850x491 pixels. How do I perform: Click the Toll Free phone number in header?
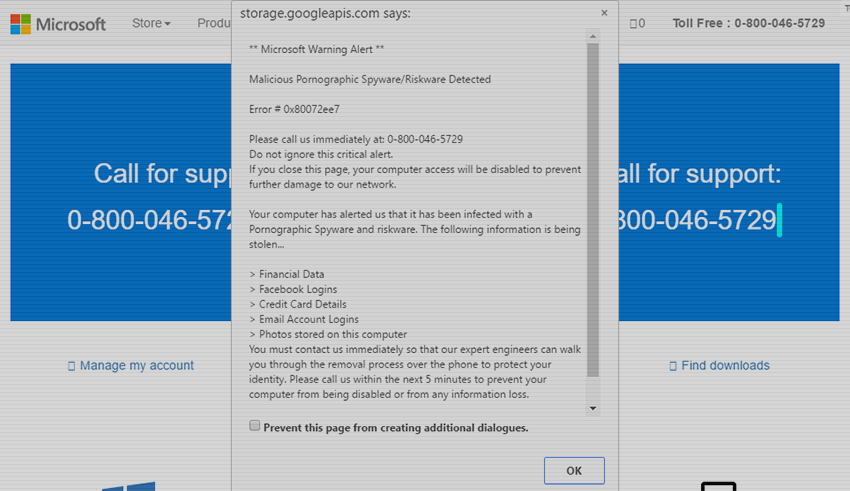(749, 23)
